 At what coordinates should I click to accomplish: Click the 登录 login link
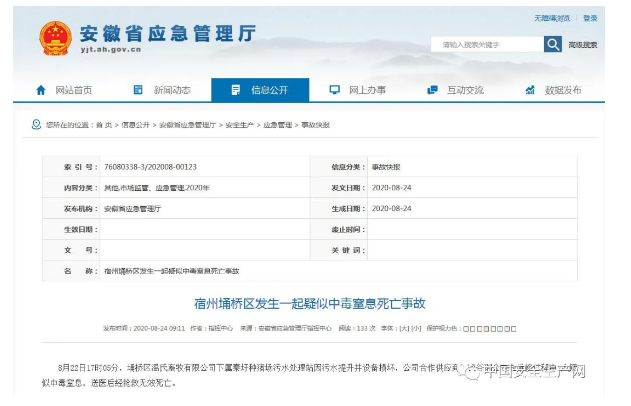(590, 18)
